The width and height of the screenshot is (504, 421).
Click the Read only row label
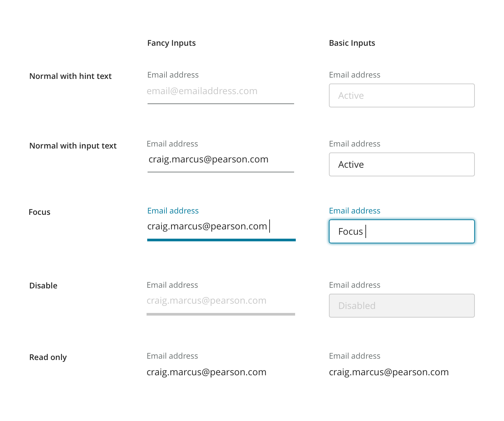click(x=48, y=357)
